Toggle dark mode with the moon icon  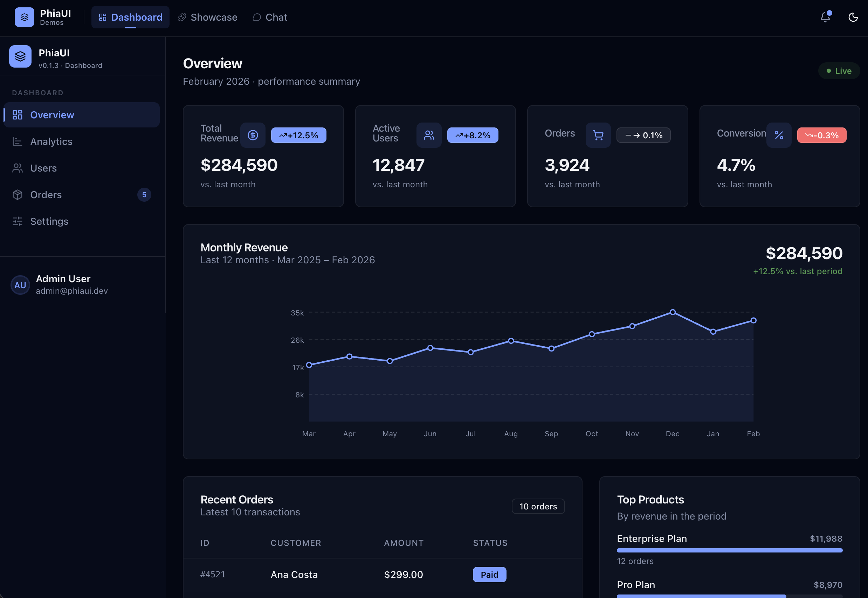click(x=853, y=17)
